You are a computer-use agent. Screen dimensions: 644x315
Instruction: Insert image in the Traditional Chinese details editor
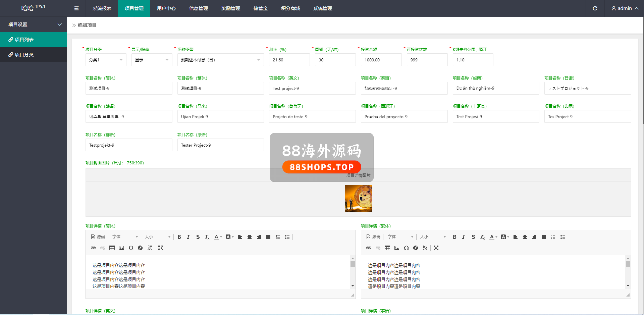point(397,248)
